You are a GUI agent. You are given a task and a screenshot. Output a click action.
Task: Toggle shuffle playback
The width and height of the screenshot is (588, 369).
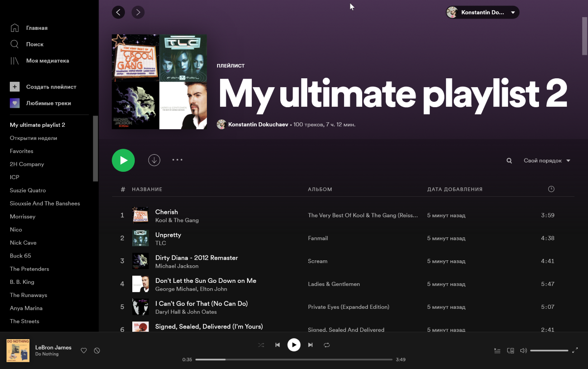tap(261, 345)
